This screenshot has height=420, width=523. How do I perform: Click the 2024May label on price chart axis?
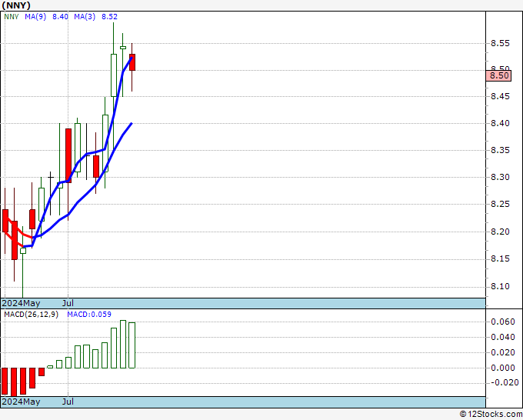click(21, 303)
